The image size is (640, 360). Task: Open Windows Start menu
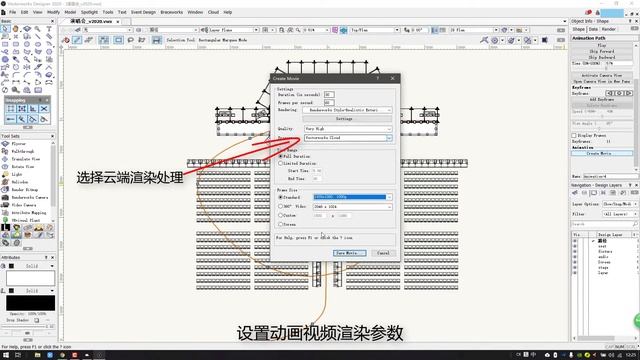6,355
